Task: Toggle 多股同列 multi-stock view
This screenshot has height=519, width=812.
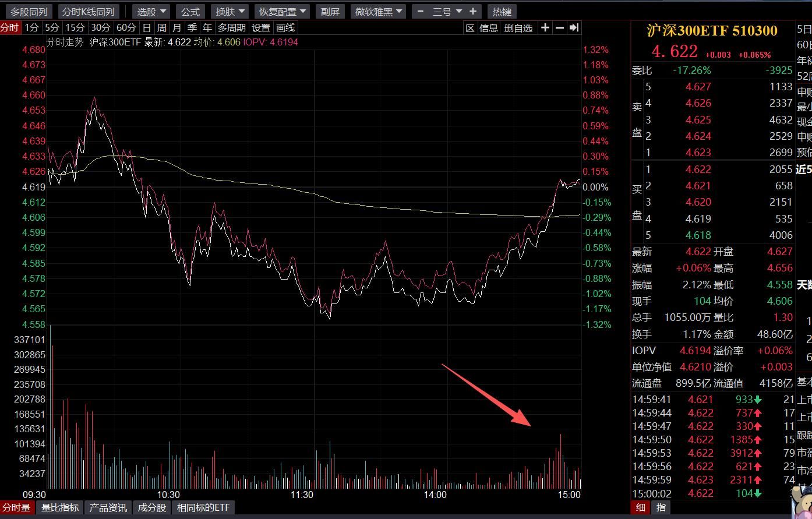Action: tap(29, 12)
